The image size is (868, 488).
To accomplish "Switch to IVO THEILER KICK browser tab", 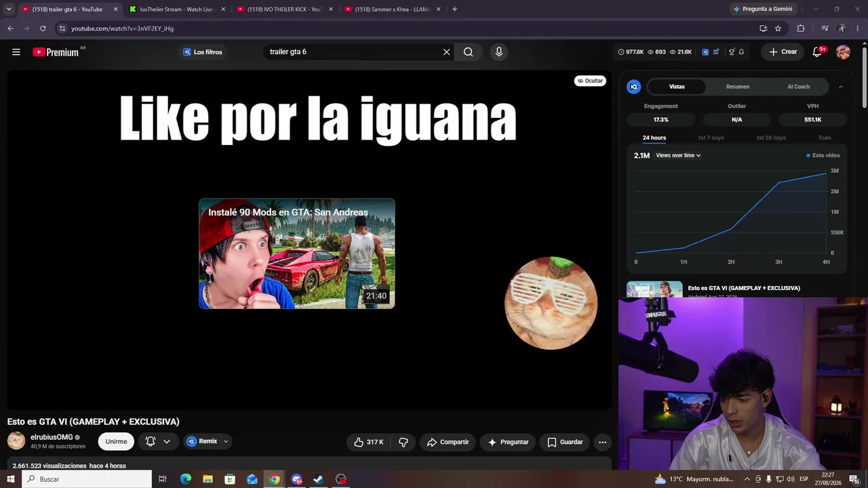I will point(284,9).
